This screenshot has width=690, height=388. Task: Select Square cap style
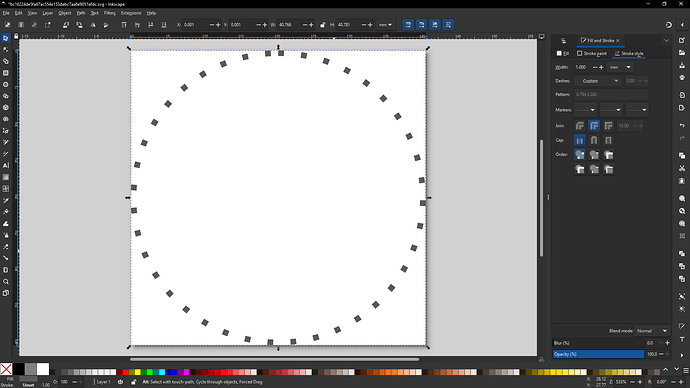(x=609, y=140)
